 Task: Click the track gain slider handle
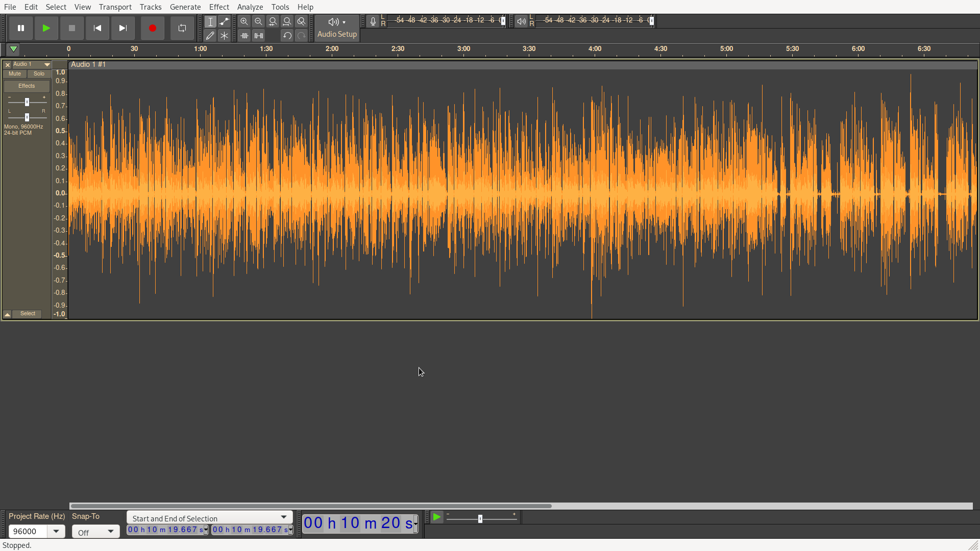27,102
